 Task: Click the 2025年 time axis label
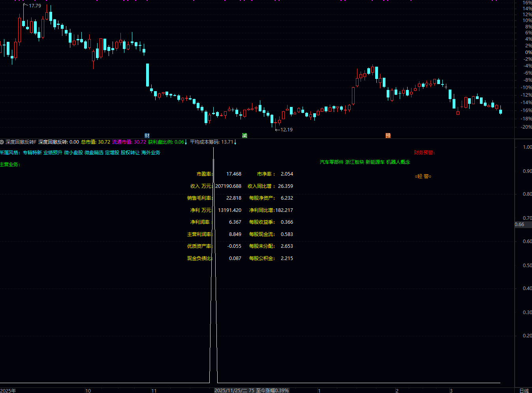8,391
